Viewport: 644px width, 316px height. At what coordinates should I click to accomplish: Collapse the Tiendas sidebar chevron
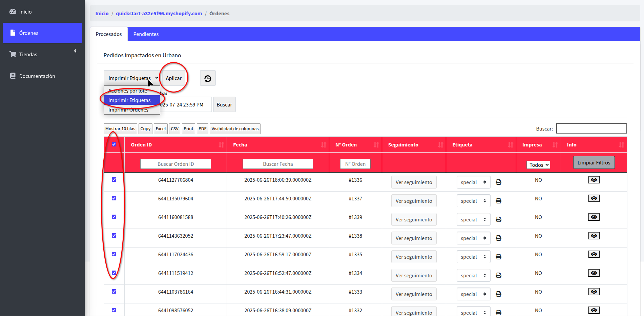75,51
